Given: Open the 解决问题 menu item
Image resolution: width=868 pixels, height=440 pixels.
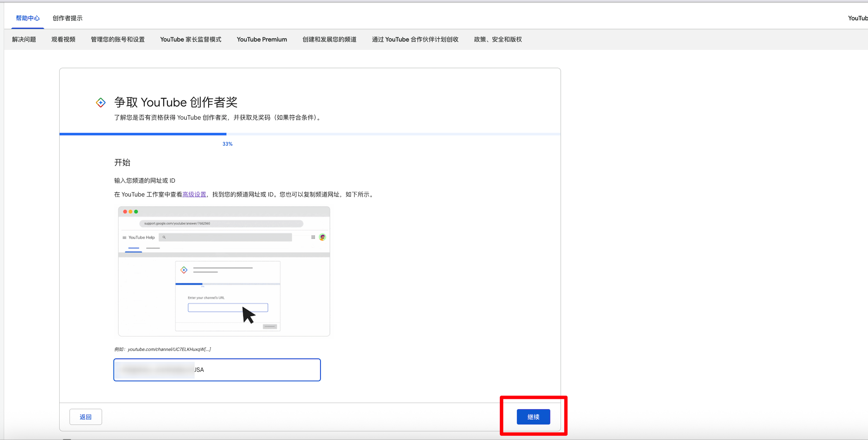Looking at the screenshot, I should pyautogui.click(x=24, y=39).
